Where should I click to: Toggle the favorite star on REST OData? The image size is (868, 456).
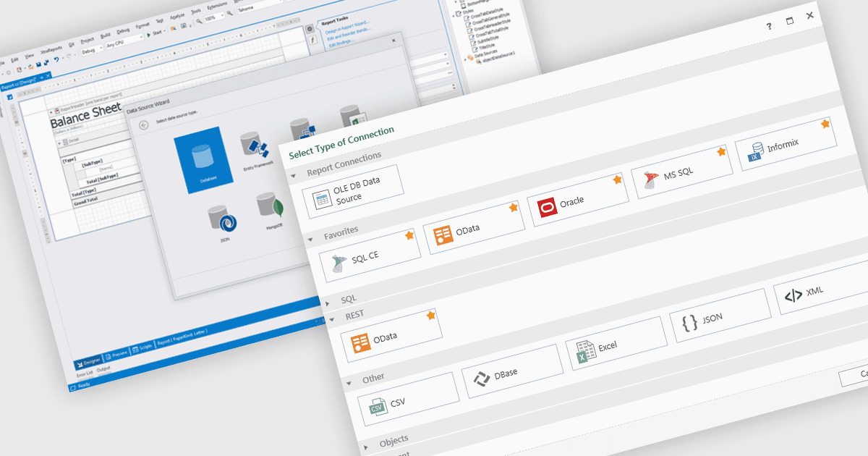point(430,316)
